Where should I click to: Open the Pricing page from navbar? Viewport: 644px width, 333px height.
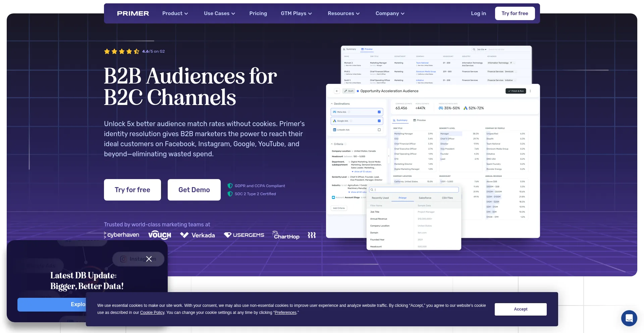click(258, 13)
